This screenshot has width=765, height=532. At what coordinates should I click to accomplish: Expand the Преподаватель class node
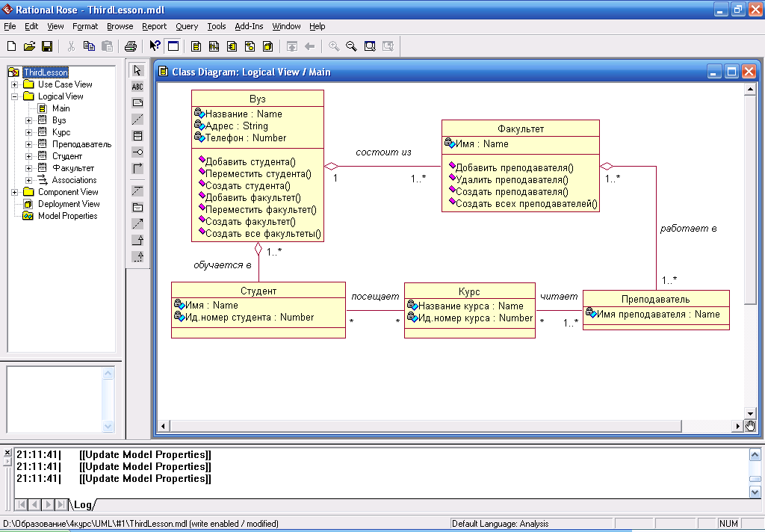point(29,144)
